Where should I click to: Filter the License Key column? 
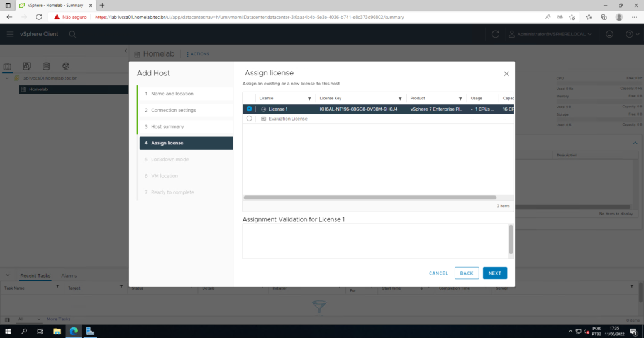pyautogui.click(x=400, y=99)
